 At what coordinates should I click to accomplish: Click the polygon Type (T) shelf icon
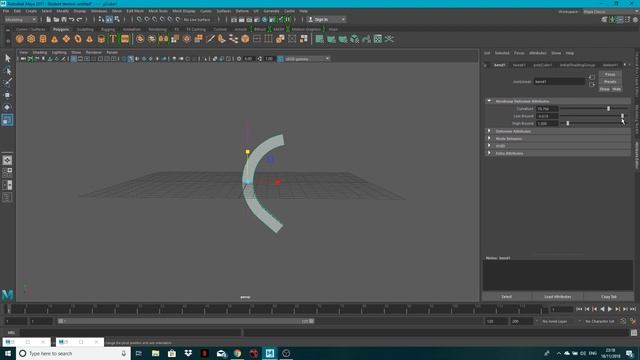[x=113, y=39]
